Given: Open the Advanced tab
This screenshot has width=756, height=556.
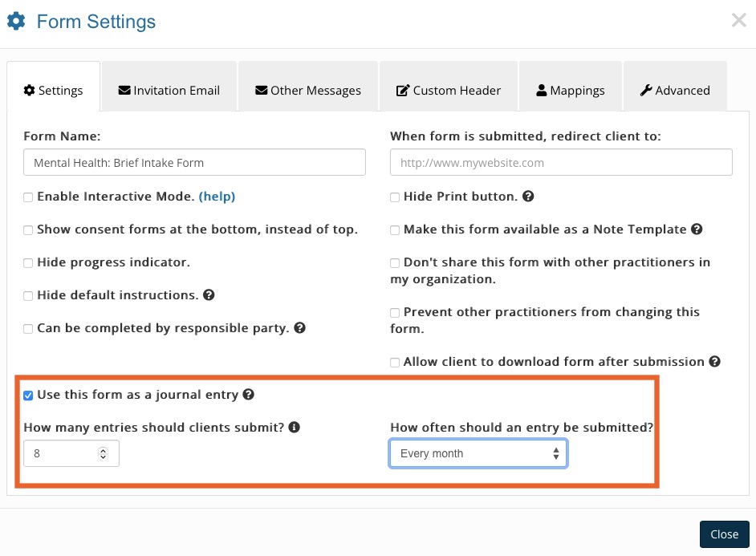Looking at the screenshot, I should (675, 91).
